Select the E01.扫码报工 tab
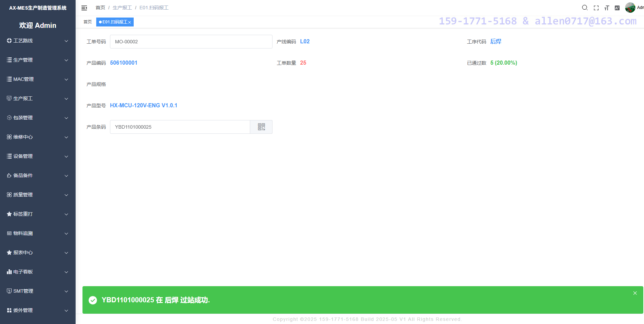Viewport: 644px width, 324px height. 114,22
